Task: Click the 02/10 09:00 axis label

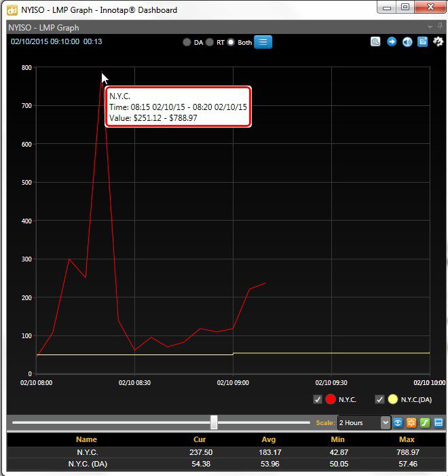Action: pyautogui.click(x=233, y=382)
